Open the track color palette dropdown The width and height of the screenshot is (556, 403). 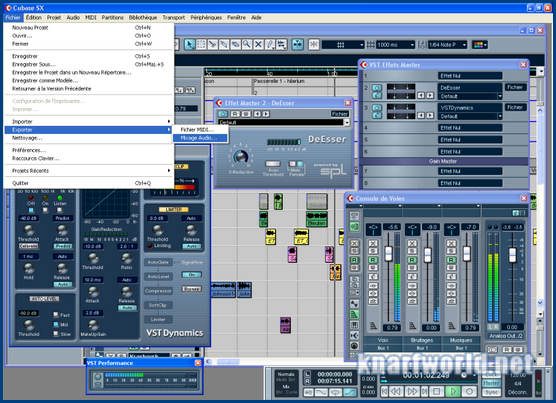480,45
